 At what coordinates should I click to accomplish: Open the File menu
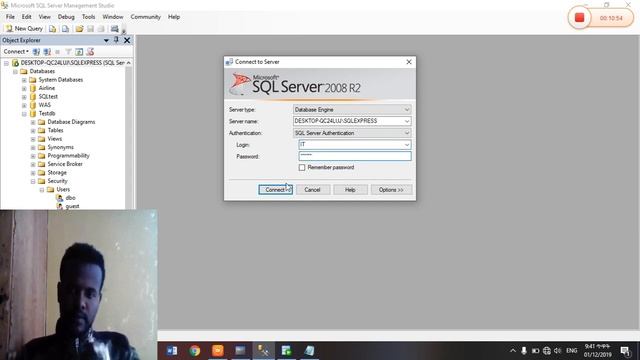[x=10, y=17]
